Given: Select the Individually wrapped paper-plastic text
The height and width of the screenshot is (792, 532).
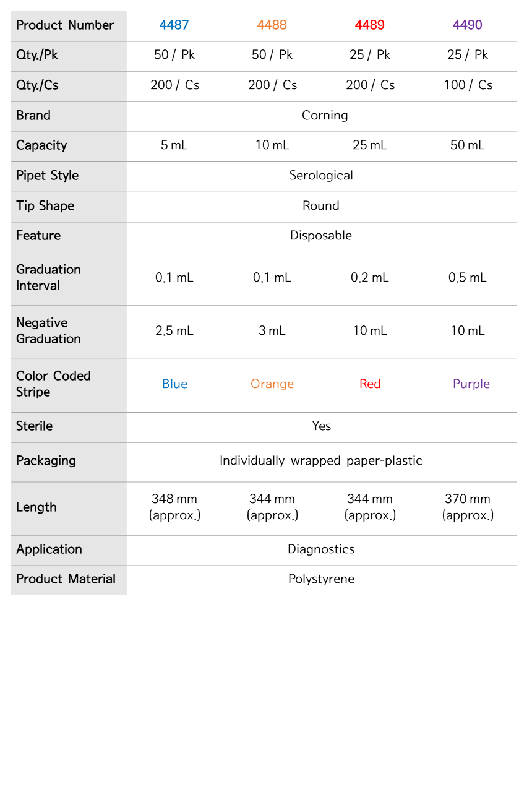Looking at the screenshot, I should click(x=321, y=461).
